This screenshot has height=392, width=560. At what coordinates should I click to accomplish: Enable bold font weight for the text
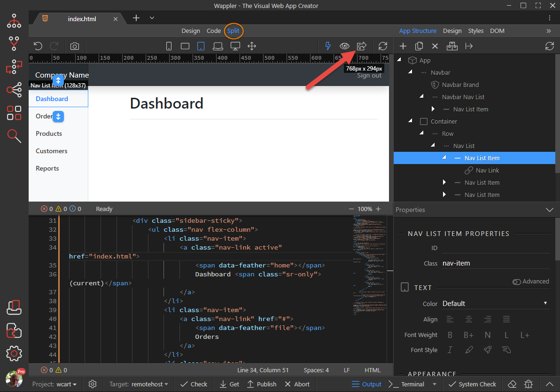450,335
